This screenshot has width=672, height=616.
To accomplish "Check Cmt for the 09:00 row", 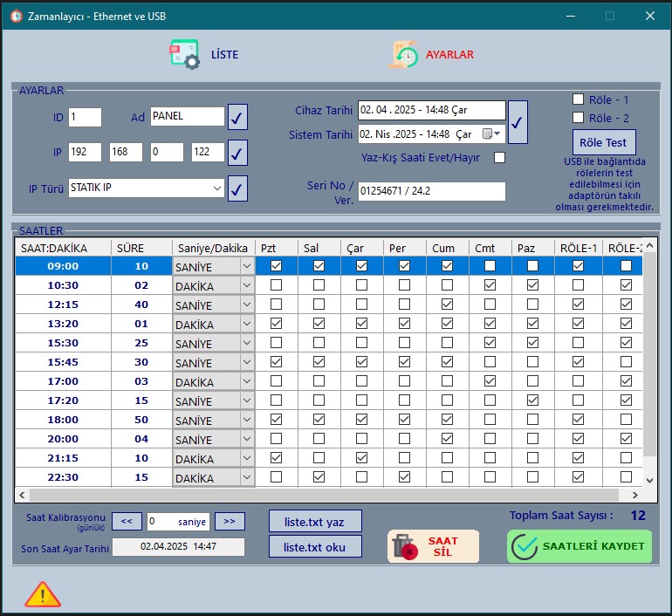I will coord(490,266).
